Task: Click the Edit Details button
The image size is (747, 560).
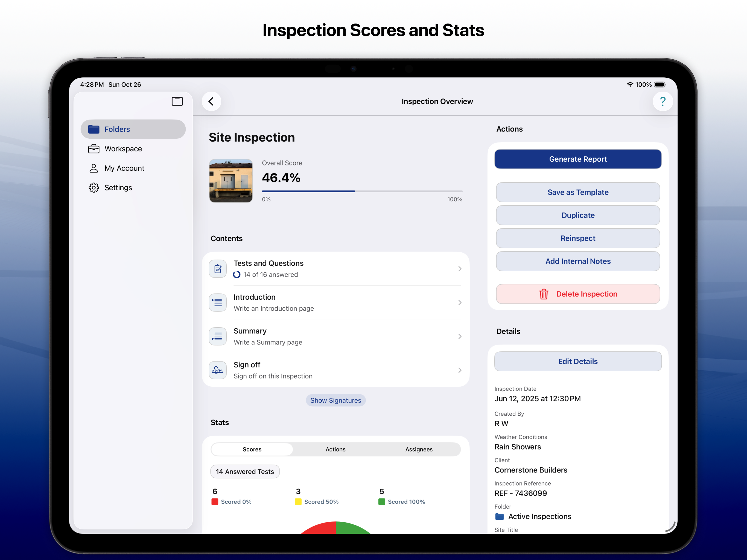Action: click(578, 361)
